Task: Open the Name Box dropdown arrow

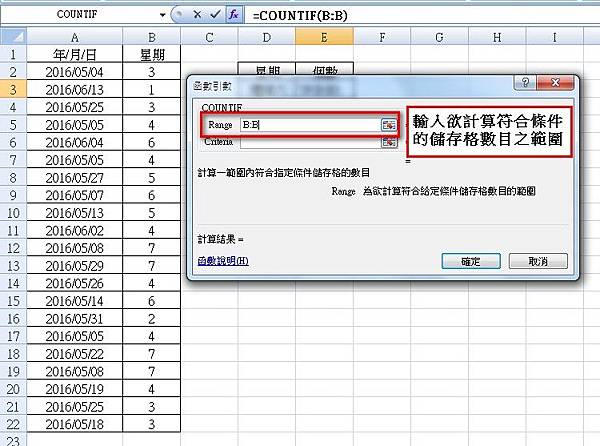Action: click(163, 15)
